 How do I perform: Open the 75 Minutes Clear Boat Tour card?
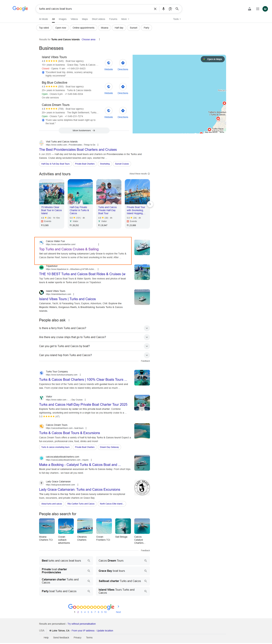click(x=52, y=204)
